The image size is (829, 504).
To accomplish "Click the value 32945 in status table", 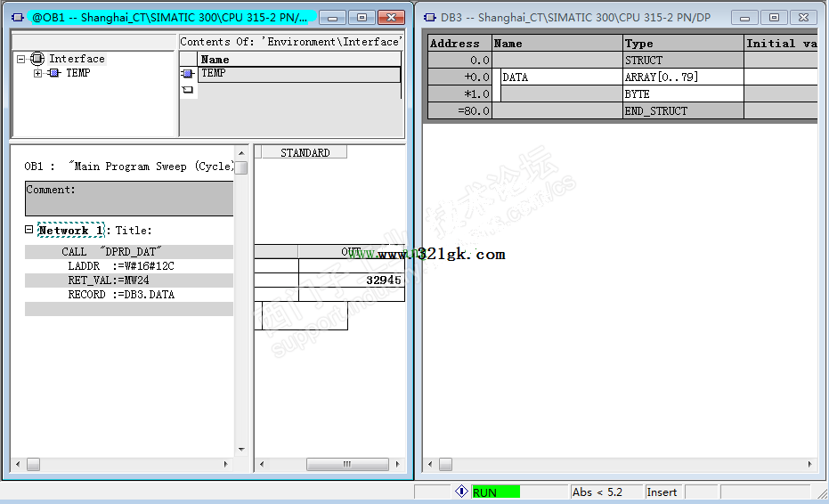I will pyautogui.click(x=384, y=280).
